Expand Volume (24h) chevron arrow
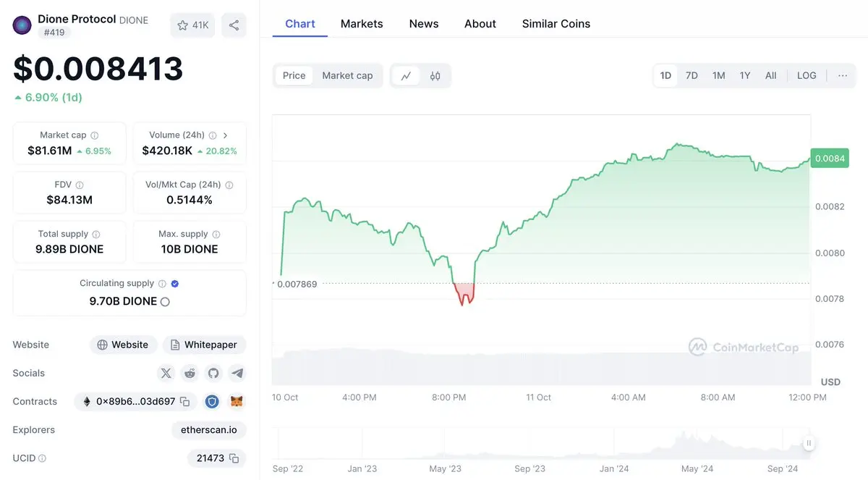 tap(226, 135)
